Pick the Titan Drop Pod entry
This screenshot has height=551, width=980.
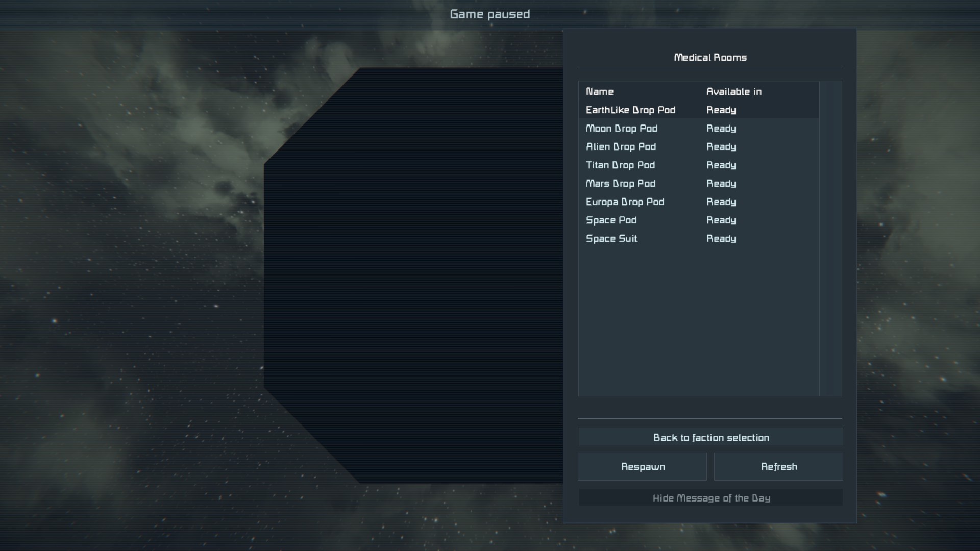click(x=620, y=165)
